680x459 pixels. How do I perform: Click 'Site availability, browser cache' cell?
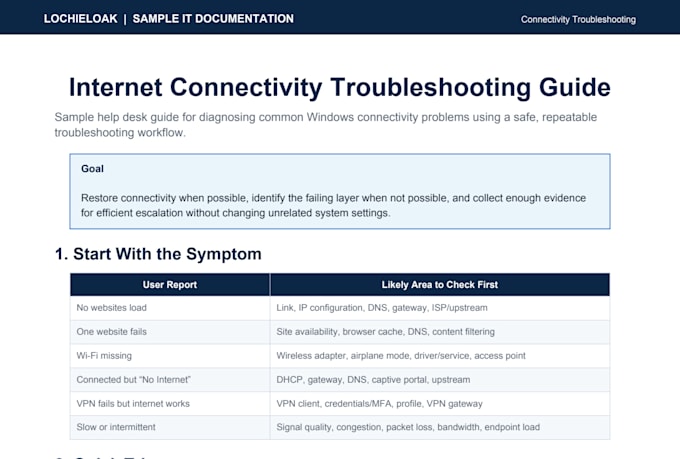click(x=440, y=332)
